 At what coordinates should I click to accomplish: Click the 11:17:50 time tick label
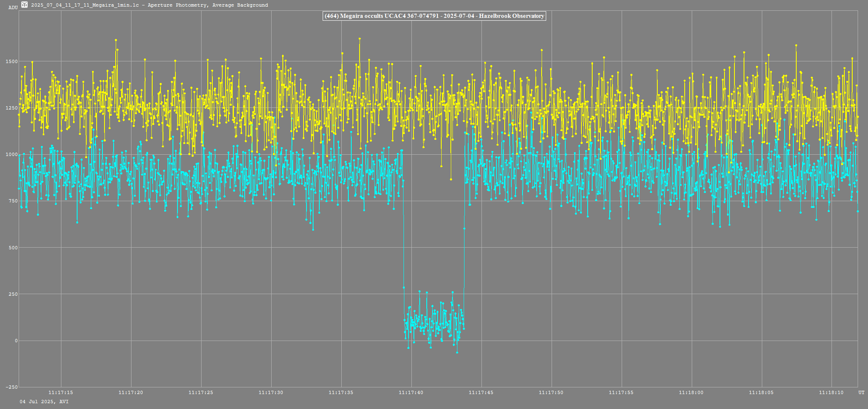[x=552, y=392]
